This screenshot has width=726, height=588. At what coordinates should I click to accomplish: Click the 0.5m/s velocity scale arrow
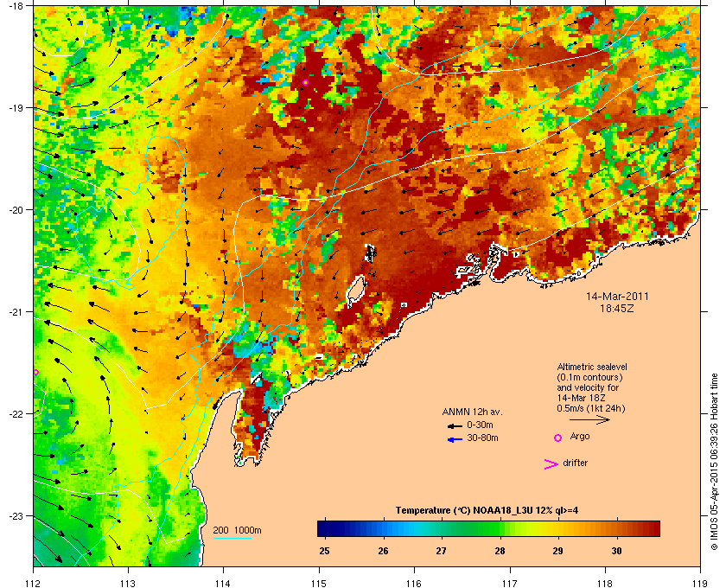pos(589,419)
